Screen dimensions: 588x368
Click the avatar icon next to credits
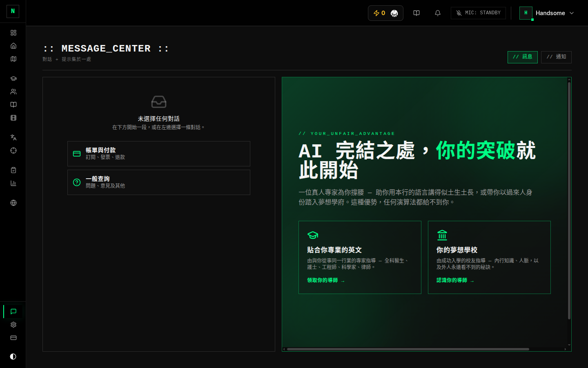[394, 13]
